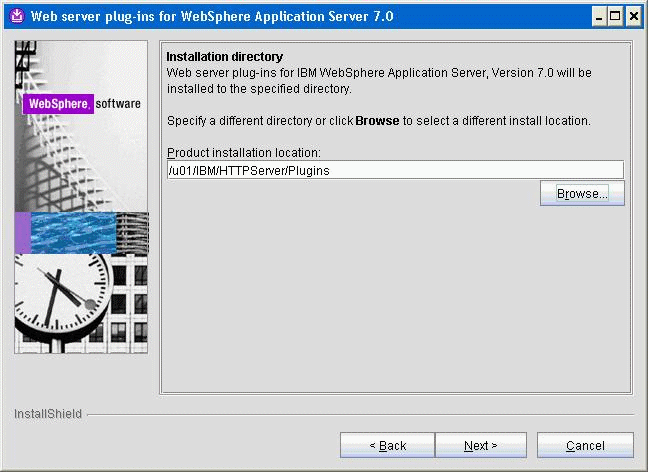Click the bold Browse word in instructions

pos(377,121)
